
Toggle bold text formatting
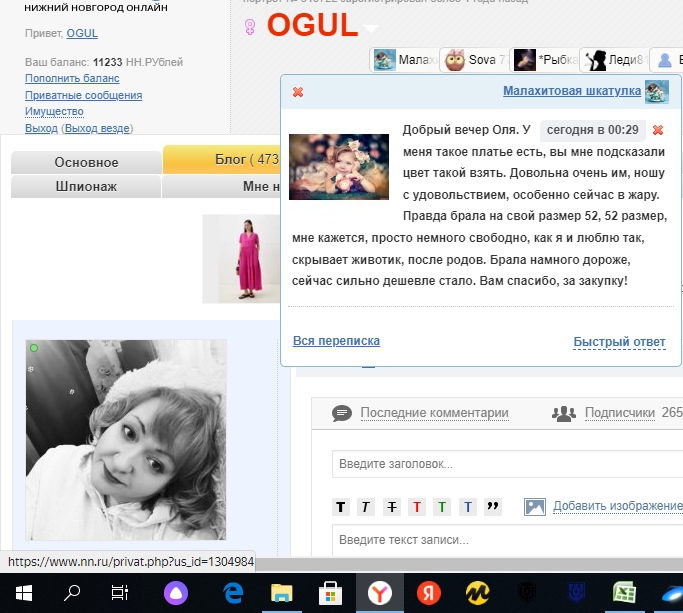341,507
